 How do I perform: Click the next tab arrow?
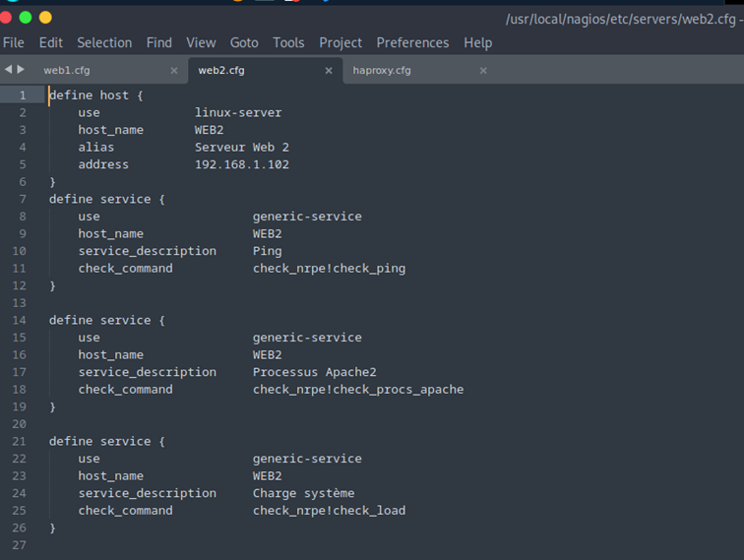tap(21, 69)
